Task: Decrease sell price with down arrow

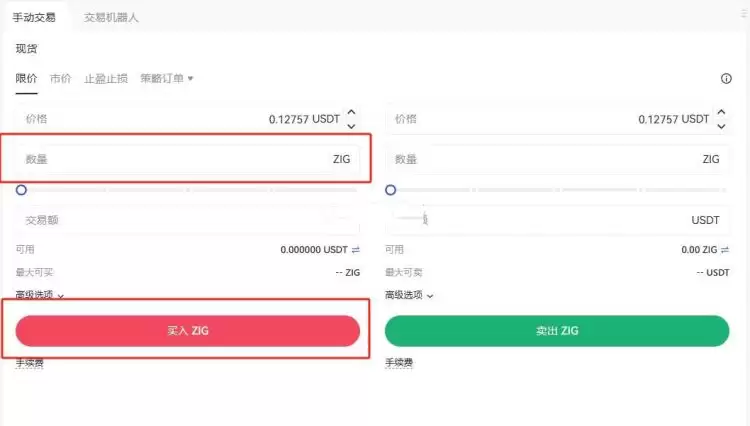Action: 721,126
